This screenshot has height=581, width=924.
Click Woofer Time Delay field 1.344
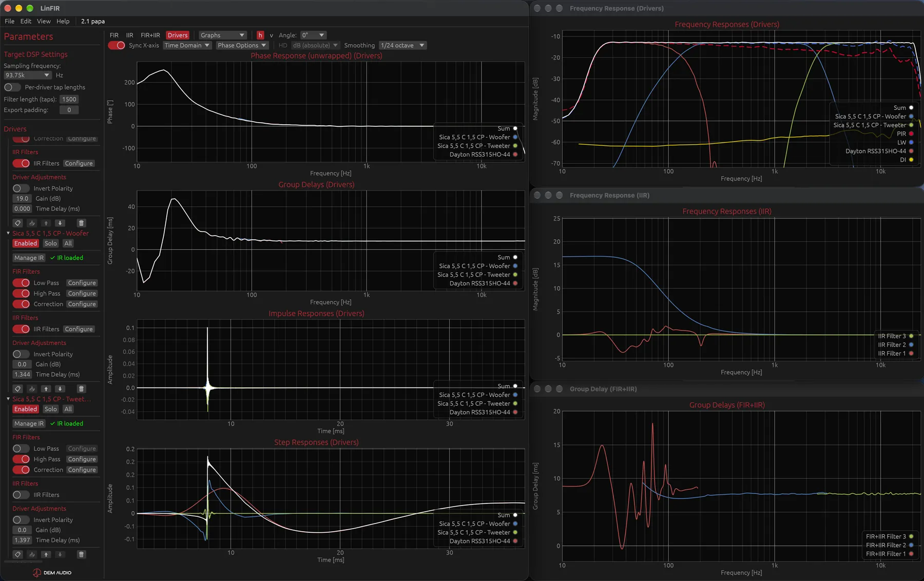click(22, 374)
